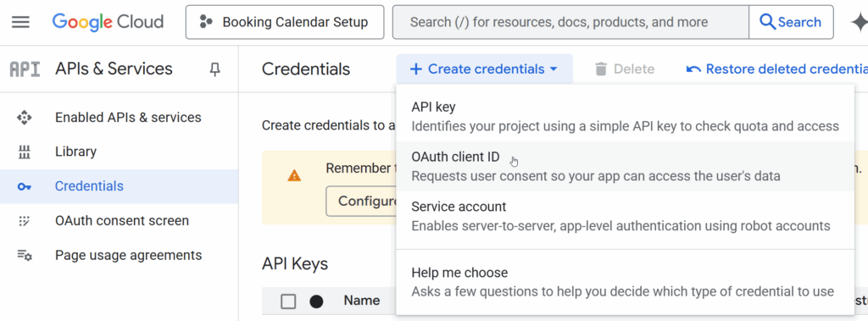The image size is (868, 321).
Task: Click the Page usage agreements icon
Action: [25, 256]
